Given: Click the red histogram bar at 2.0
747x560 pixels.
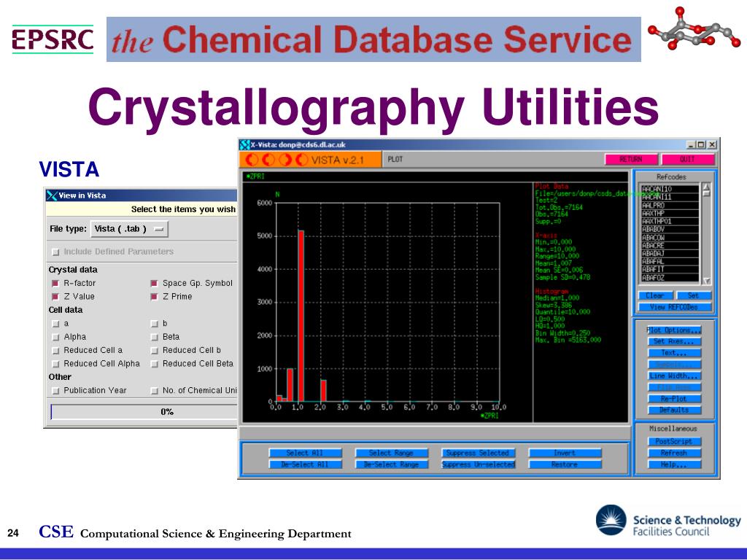Looking at the screenshot, I should (x=323, y=391).
